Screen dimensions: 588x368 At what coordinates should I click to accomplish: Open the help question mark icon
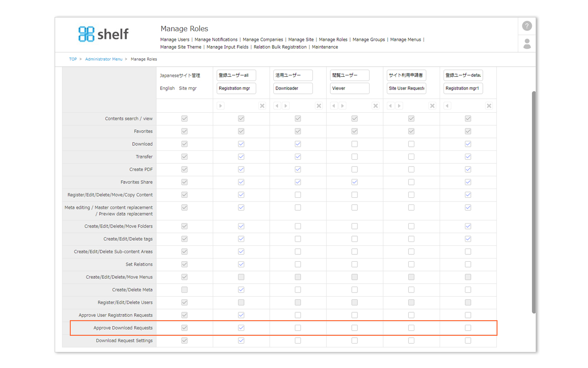[527, 26]
